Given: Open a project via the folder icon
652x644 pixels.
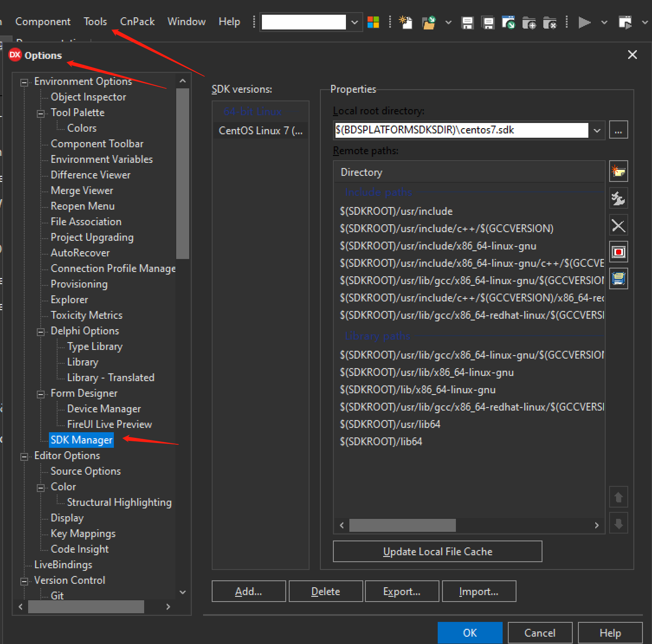Looking at the screenshot, I should 429,22.
